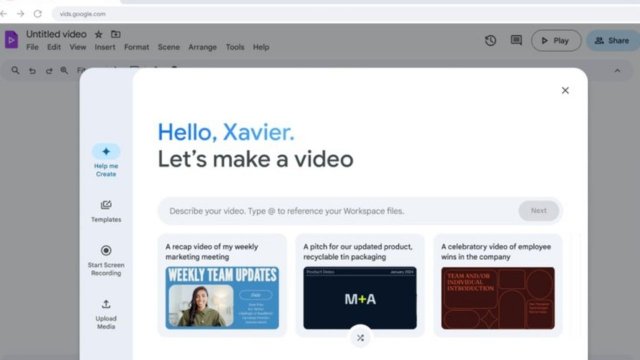This screenshot has width=640, height=360.
Task: Select the recyclable tin packaging pitch card
Action: pos(360,285)
